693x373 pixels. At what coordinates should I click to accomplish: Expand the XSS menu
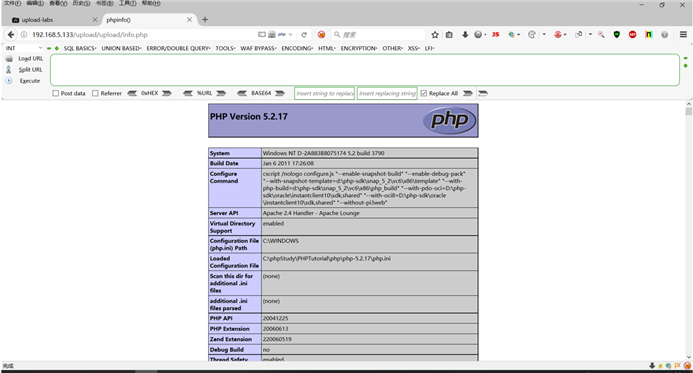[414, 48]
